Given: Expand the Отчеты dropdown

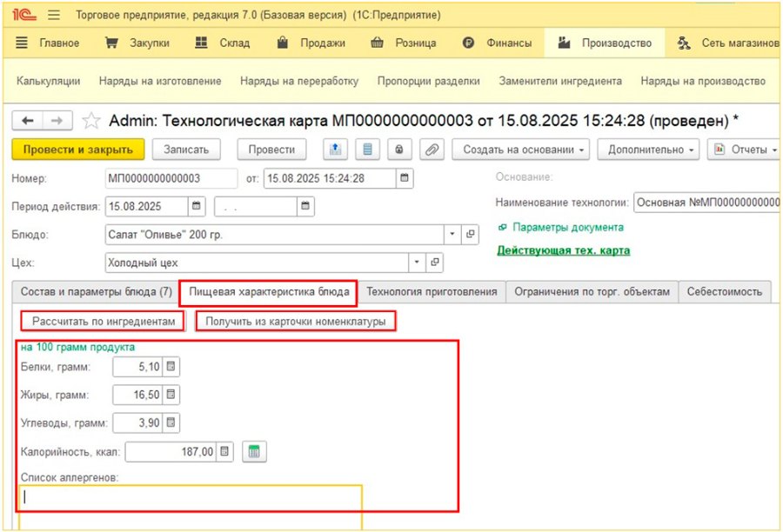Looking at the screenshot, I should tap(744, 150).
